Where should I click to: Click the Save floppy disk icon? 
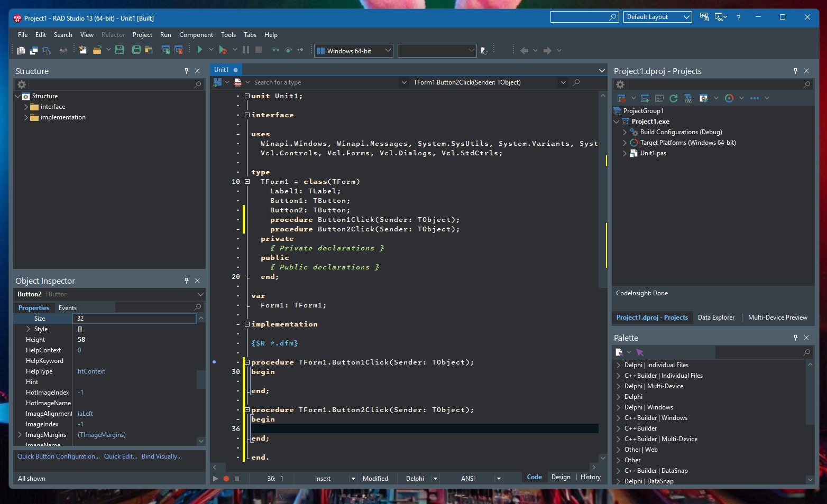point(120,50)
